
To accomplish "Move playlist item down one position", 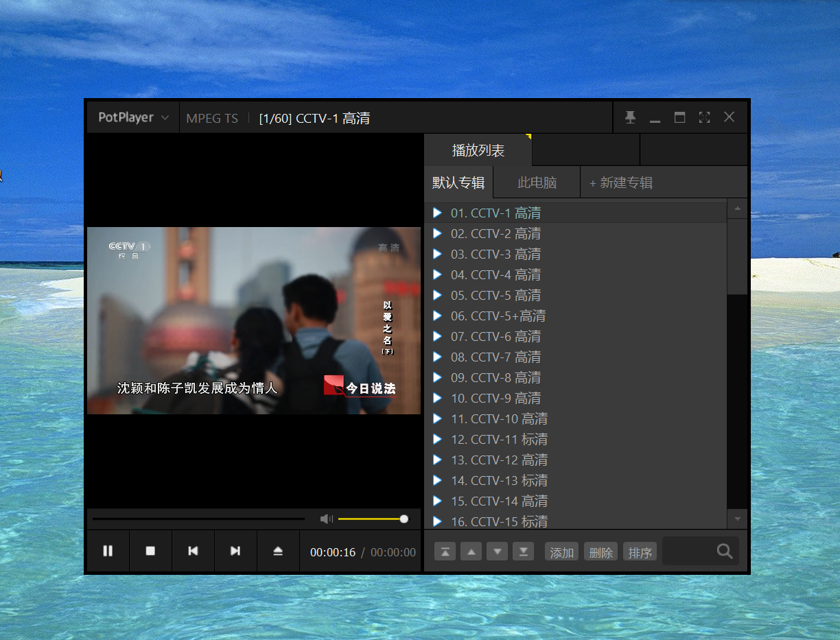I will click(x=497, y=552).
